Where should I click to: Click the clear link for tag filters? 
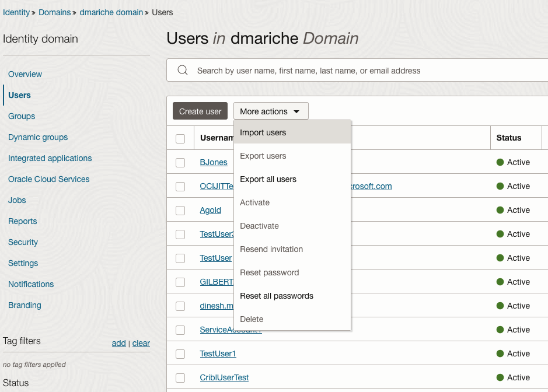point(141,343)
